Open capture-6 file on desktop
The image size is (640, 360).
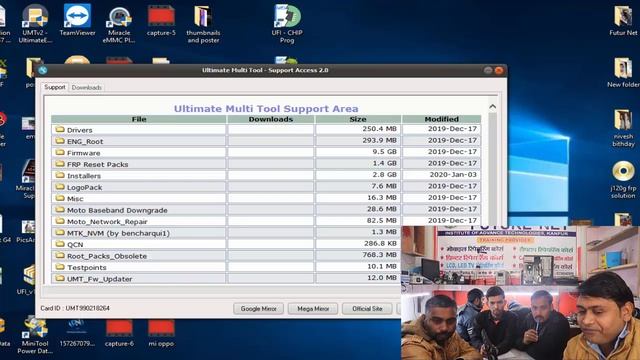119,333
